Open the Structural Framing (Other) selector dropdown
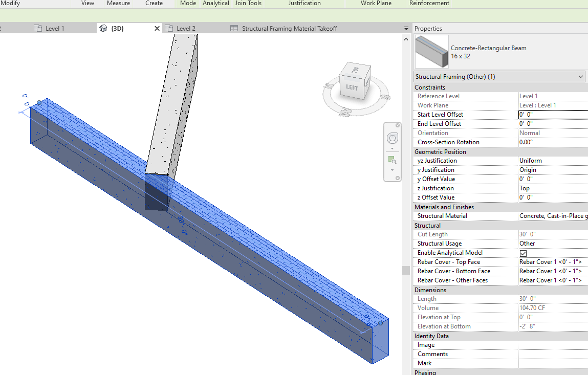588x375 pixels. click(x=582, y=76)
